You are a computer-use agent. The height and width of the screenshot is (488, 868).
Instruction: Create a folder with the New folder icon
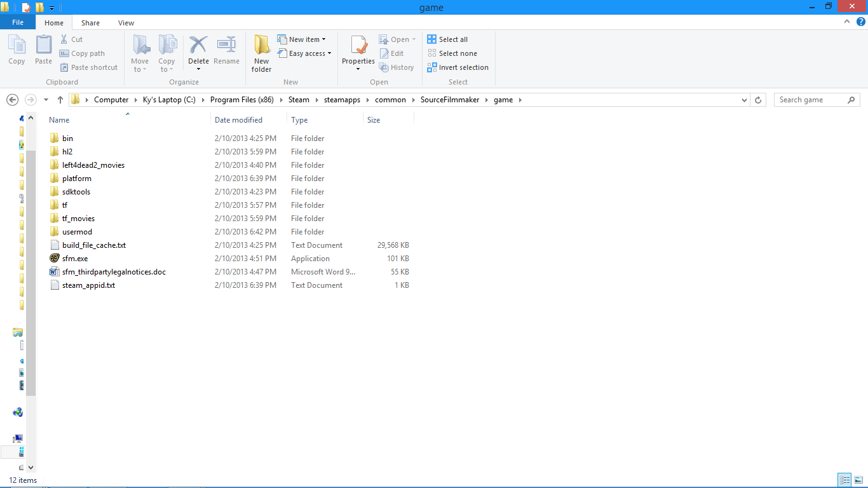(262, 45)
